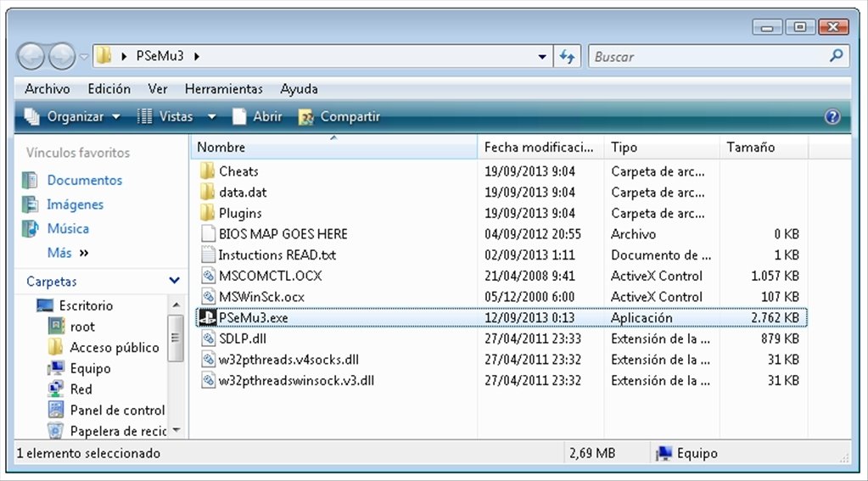Open the blue Help question mark icon
The image size is (868, 481).
832,116
